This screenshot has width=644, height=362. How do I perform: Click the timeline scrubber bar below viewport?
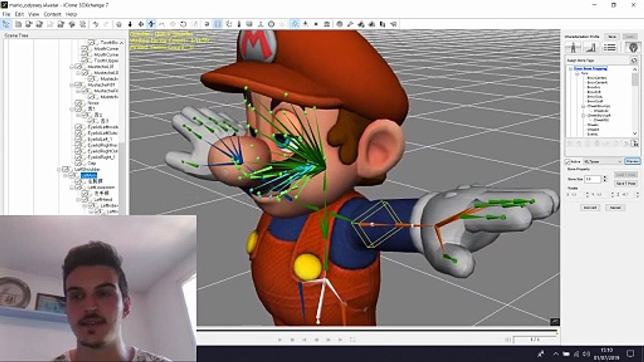pyautogui.click(x=376, y=330)
